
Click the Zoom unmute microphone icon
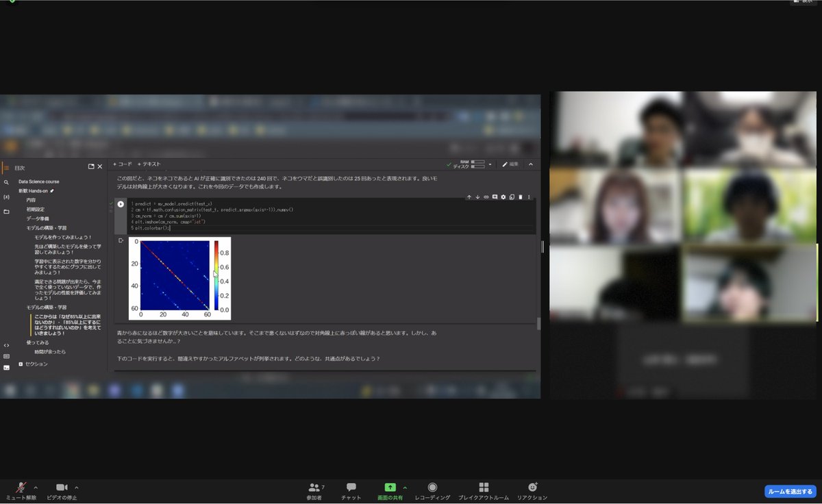tap(21, 487)
